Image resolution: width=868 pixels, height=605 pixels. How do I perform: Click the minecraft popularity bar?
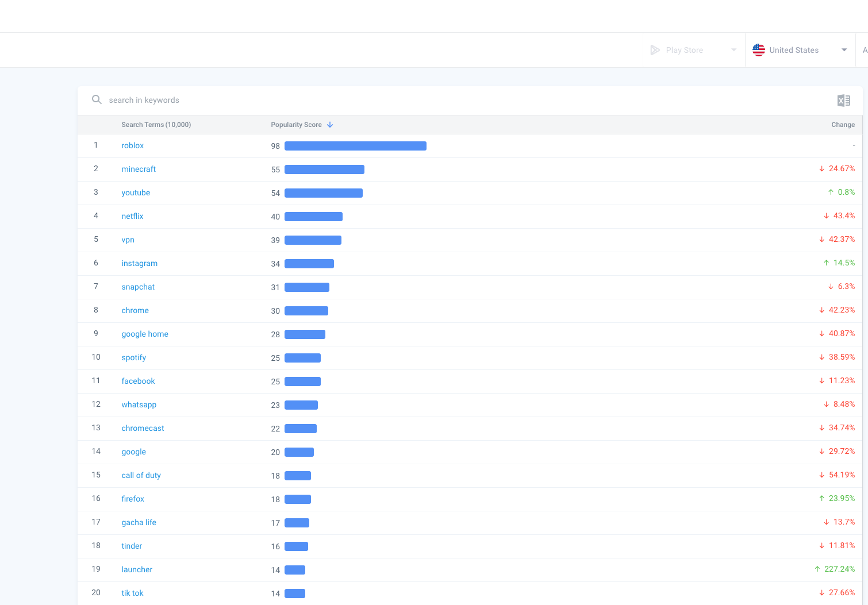pyautogui.click(x=324, y=169)
